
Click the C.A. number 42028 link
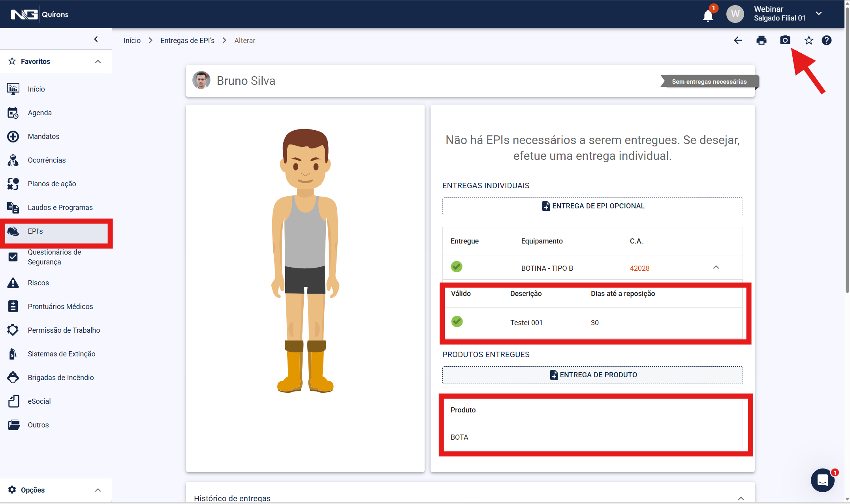(x=639, y=268)
